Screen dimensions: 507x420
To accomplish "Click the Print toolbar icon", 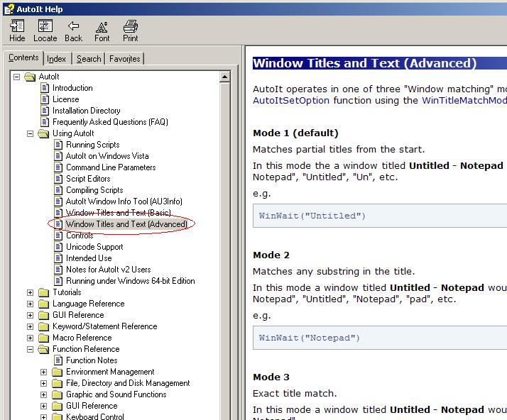I will (x=131, y=27).
